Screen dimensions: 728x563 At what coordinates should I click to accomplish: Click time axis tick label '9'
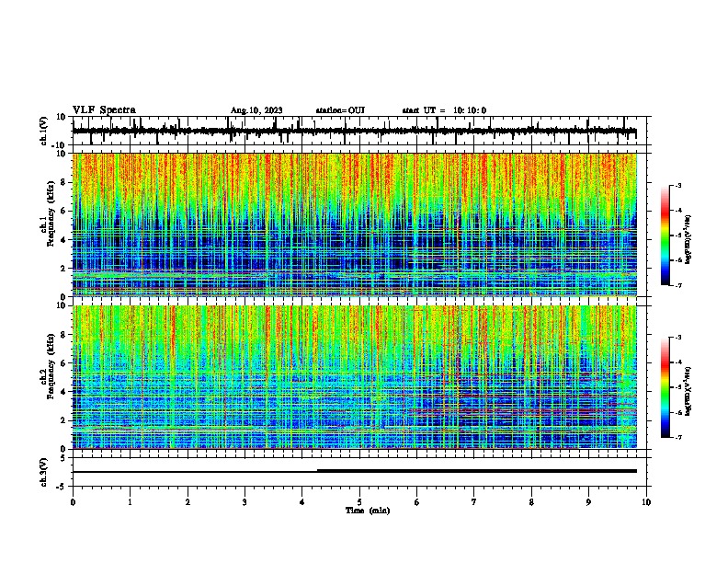point(588,502)
